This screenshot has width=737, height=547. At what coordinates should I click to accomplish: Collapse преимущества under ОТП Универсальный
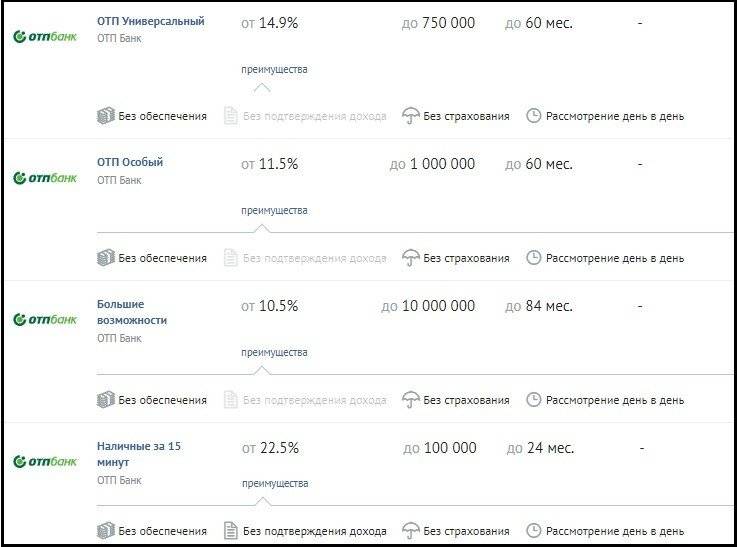[x=274, y=70]
